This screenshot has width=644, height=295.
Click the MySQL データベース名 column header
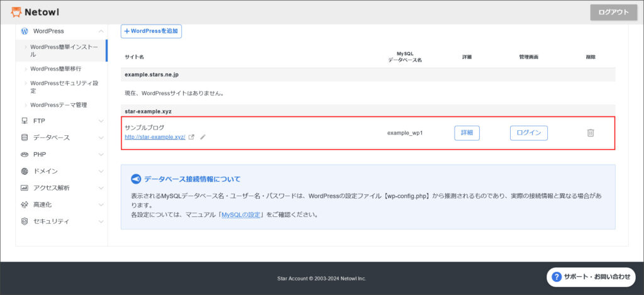[x=405, y=57]
